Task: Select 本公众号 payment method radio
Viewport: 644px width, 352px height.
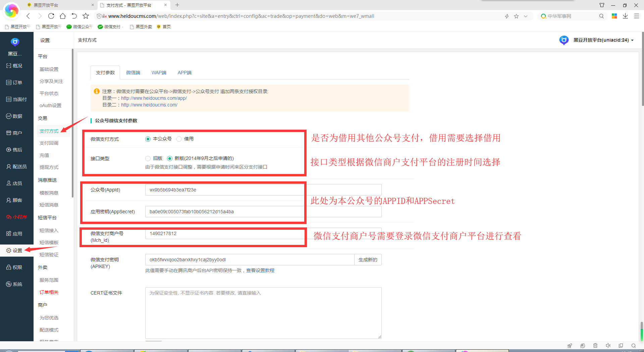Action: coord(148,139)
